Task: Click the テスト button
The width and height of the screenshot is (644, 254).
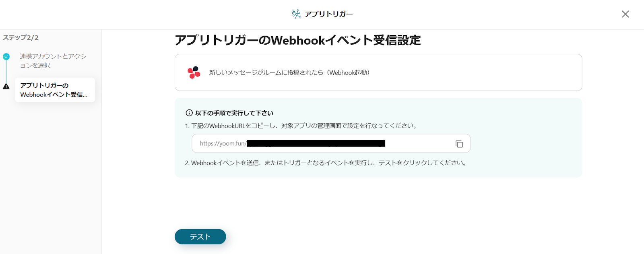Action: (200, 237)
